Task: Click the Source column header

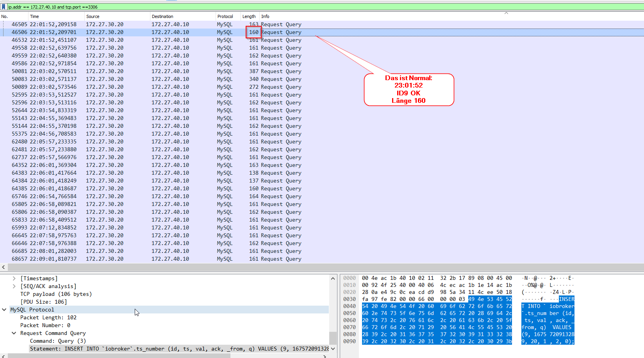Action: pyautogui.click(x=118, y=16)
